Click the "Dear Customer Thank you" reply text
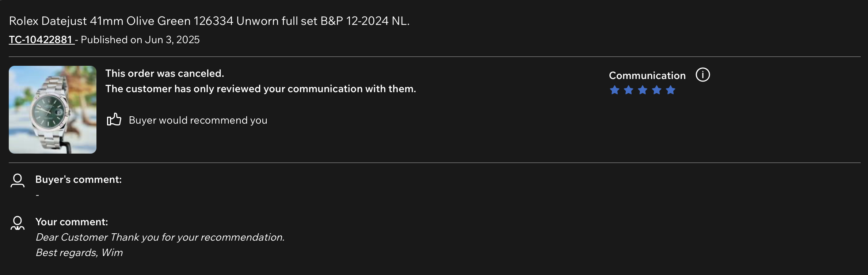868x275 pixels. [160, 237]
